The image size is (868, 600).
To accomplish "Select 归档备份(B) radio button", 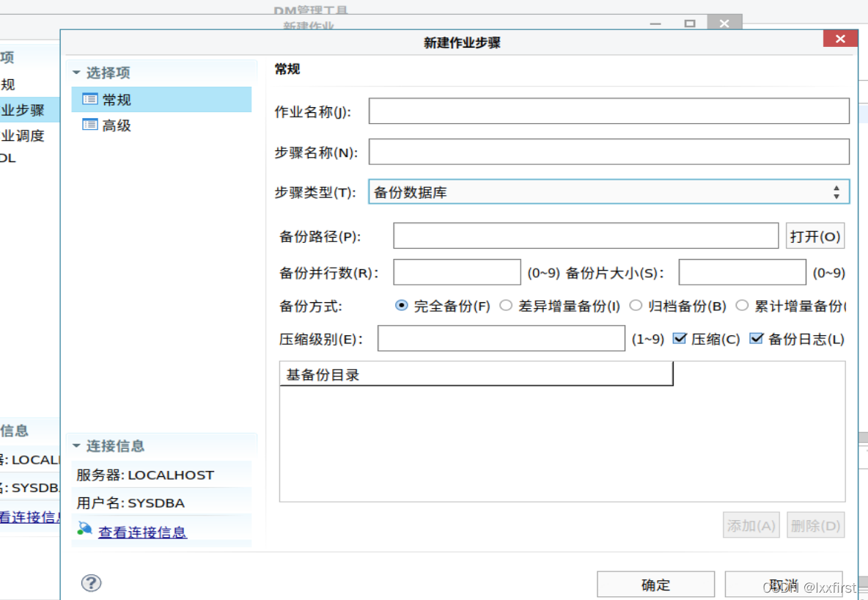I will [636, 306].
